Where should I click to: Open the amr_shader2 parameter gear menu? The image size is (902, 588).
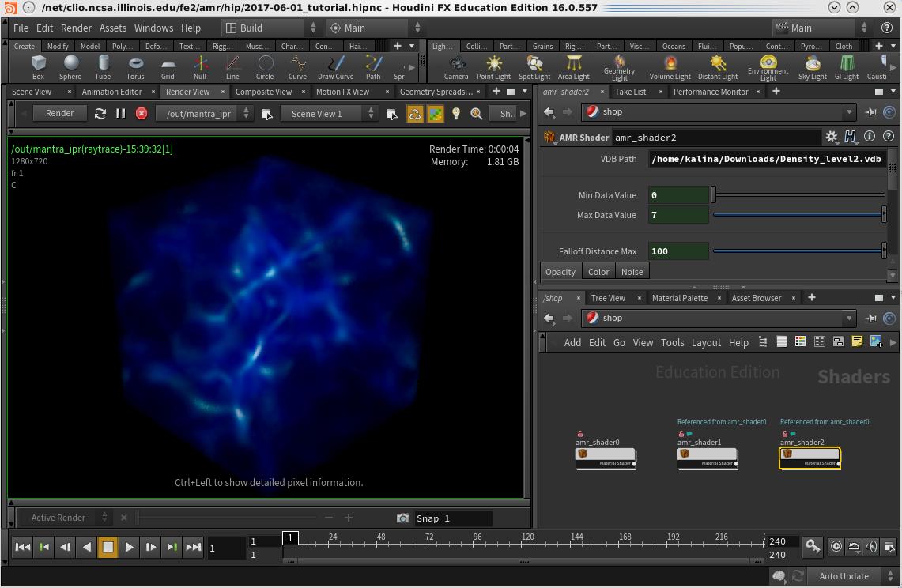click(x=831, y=137)
